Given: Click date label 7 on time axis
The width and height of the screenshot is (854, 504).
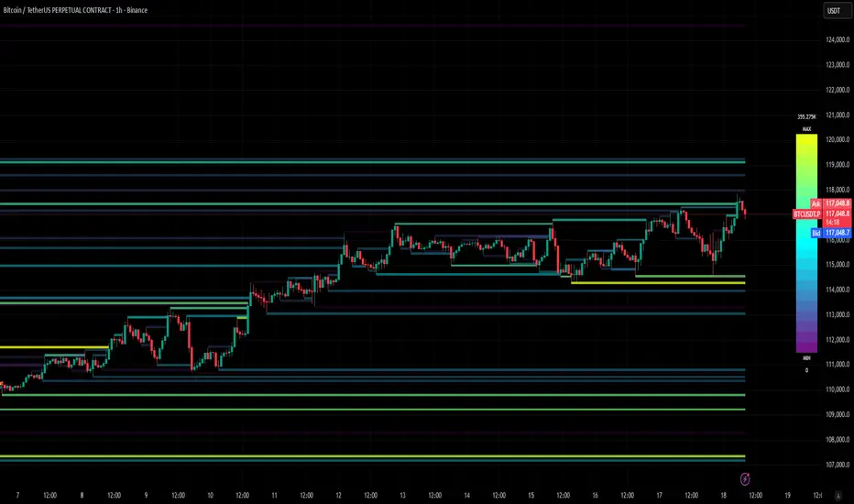Looking at the screenshot, I should (17, 495).
